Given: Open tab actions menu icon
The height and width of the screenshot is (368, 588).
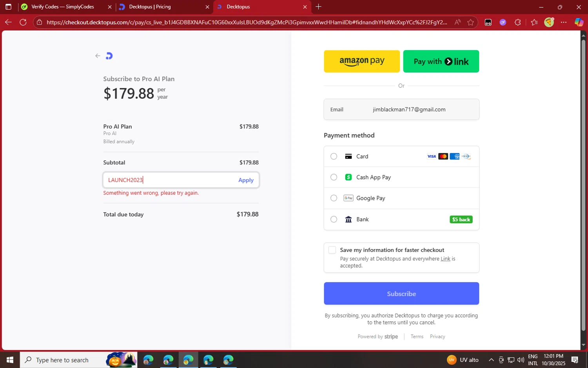Looking at the screenshot, I should click(8, 7).
